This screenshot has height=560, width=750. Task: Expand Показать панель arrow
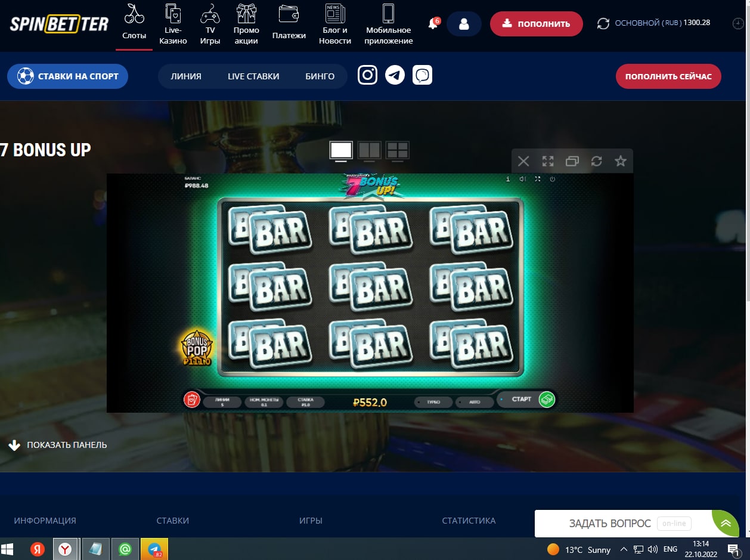[14, 445]
